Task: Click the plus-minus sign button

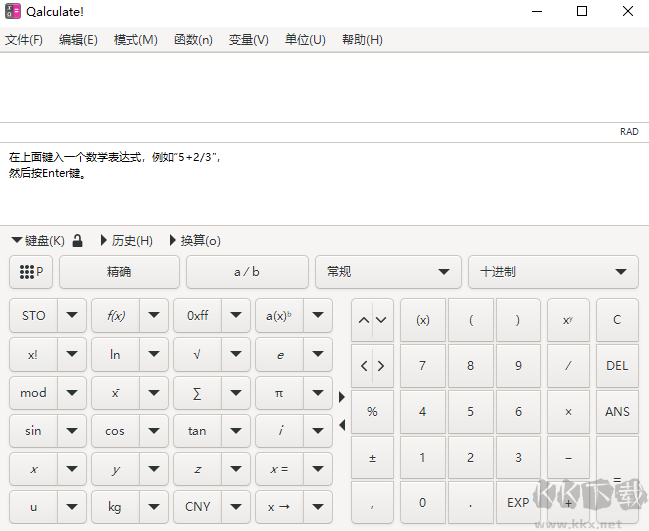Action: [372, 458]
